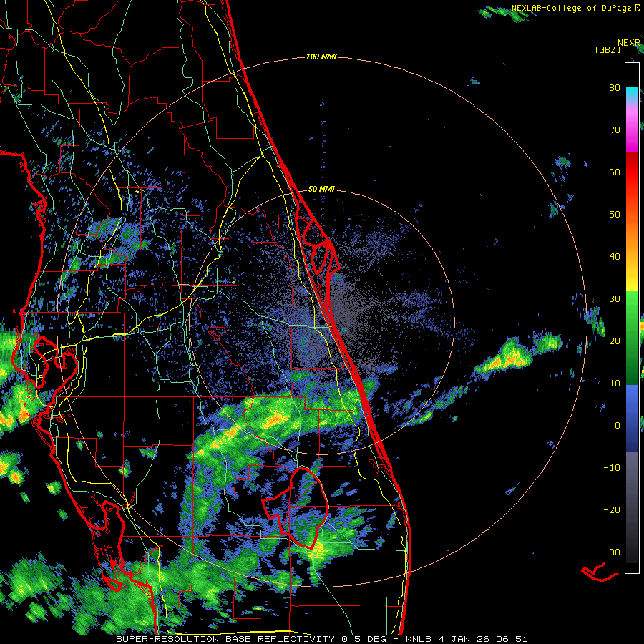Click the magenta section of the reflectivity color bar

pos(632,130)
